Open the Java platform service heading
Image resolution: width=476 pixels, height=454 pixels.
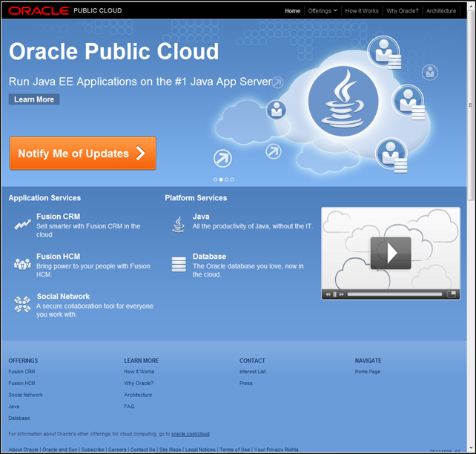coord(201,217)
